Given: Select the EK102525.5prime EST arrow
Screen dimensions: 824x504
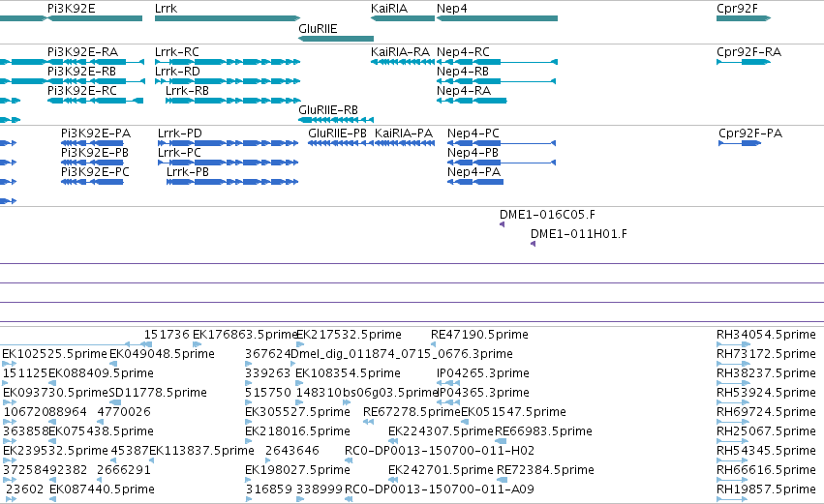Looking at the screenshot, I should [10, 364].
